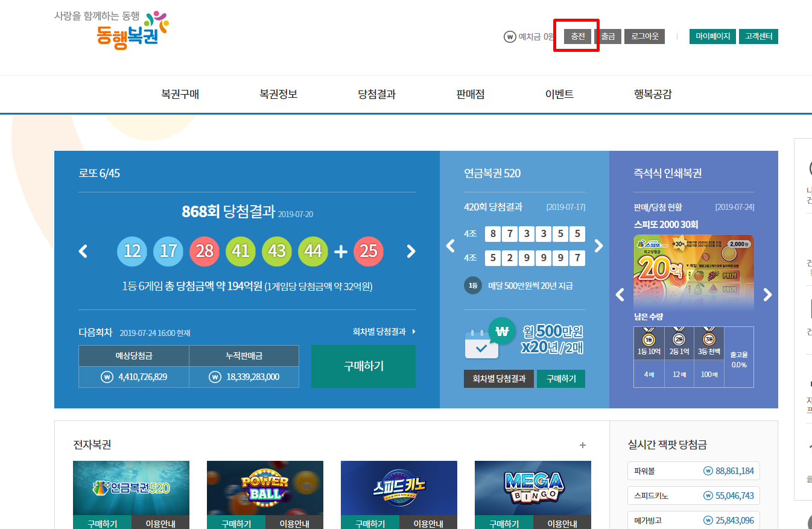Open the 복권정보 menu
The width and height of the screenshot is (812, 529).
(278, 94)
